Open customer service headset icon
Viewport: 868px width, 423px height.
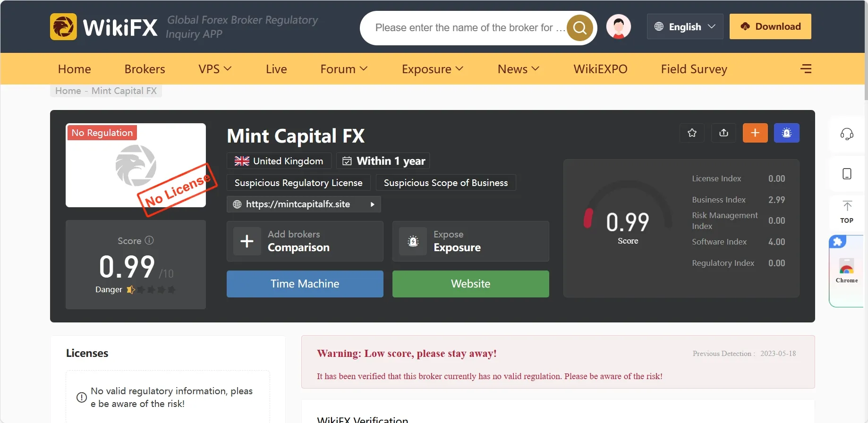[x=847, y=135]
